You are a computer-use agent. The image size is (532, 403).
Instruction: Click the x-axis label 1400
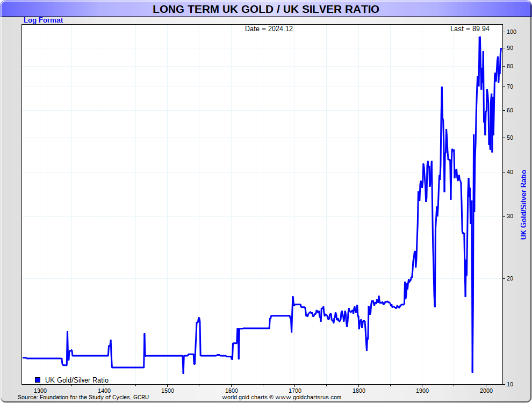pos(104,391)
